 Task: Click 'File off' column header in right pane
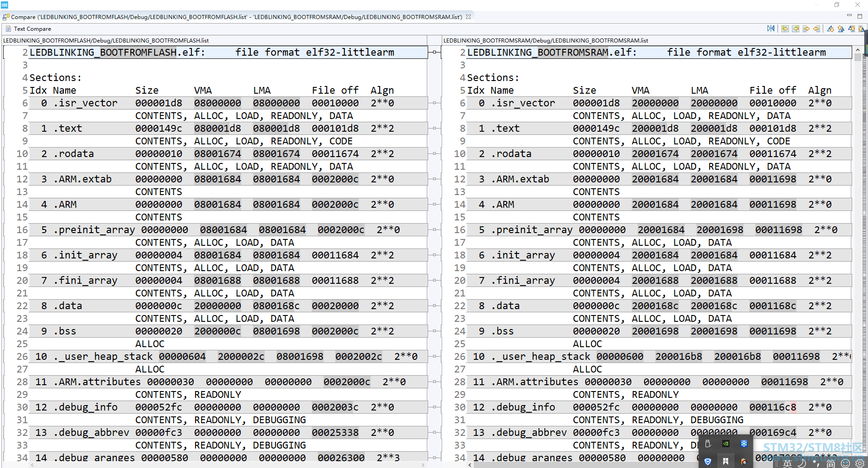[773, 91]
